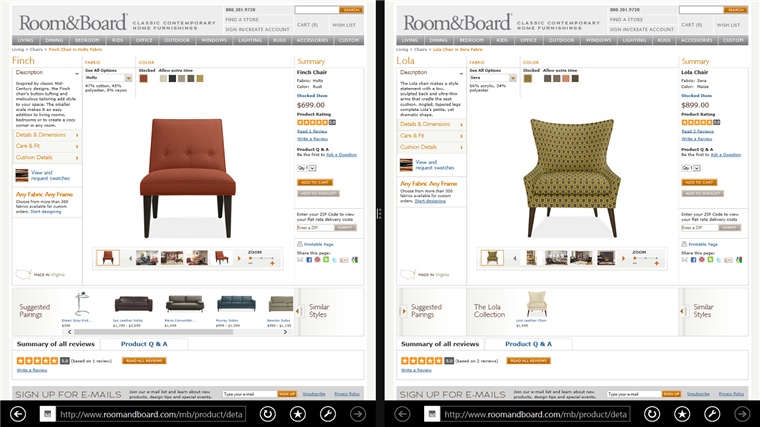
Task: Expand Details & Dimensions for the Finch chair
Action: coord(47,135)
